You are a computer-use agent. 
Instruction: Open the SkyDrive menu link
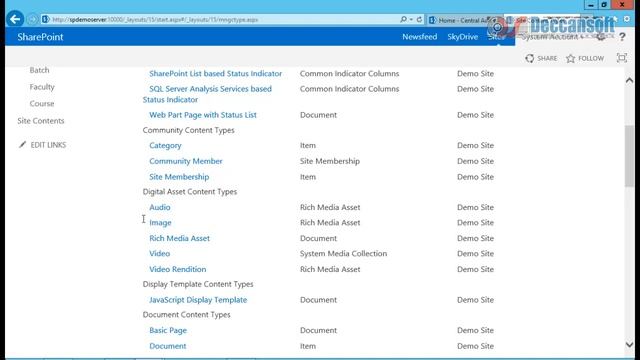(x=462, y=37)
